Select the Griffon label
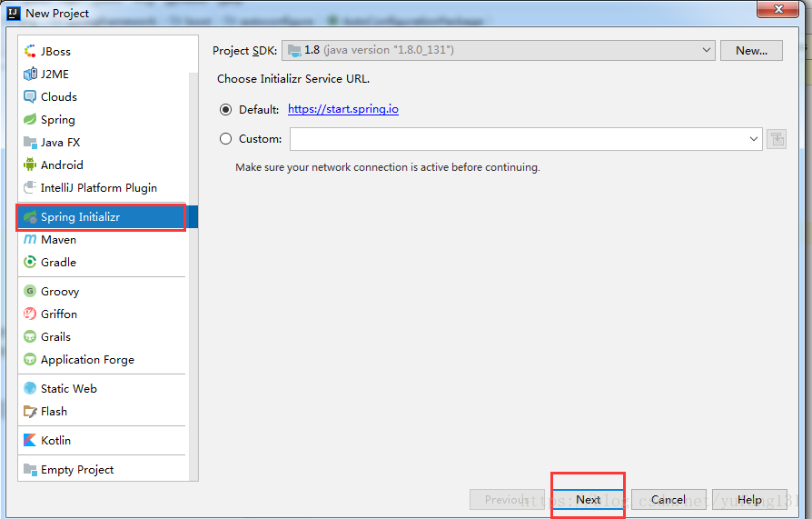 pos(59,314)
